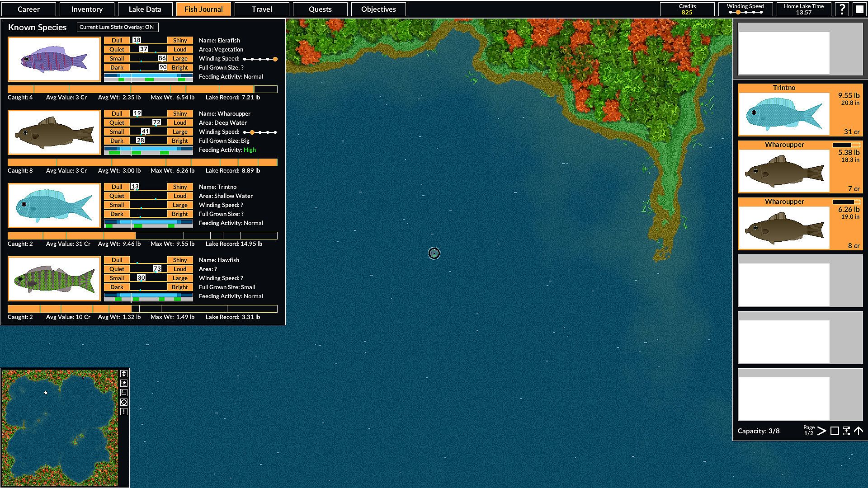Click the minimap exclamation mark icon

(124, 412)
